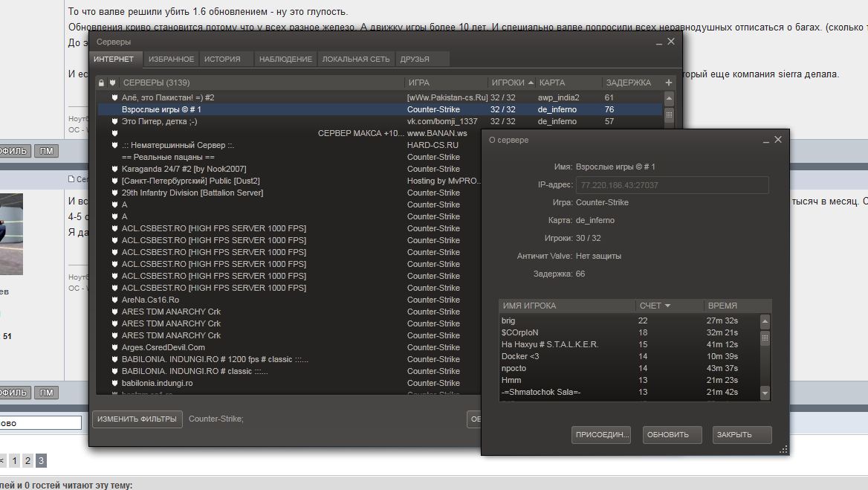Screen dimensions: 868x490
Task: Switch to the ИНТЕРНЕТ tab
Action: click(114, 59)
